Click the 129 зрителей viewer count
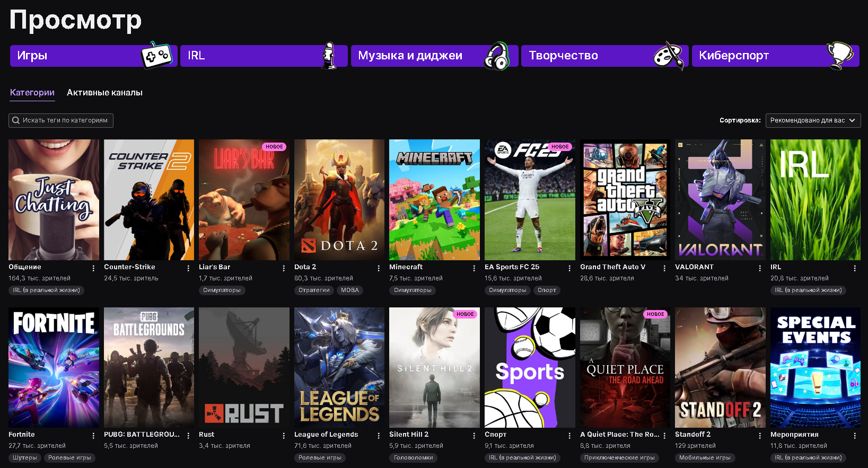The image size is (868, 468). pyautogui.click(x=695, y=446)
